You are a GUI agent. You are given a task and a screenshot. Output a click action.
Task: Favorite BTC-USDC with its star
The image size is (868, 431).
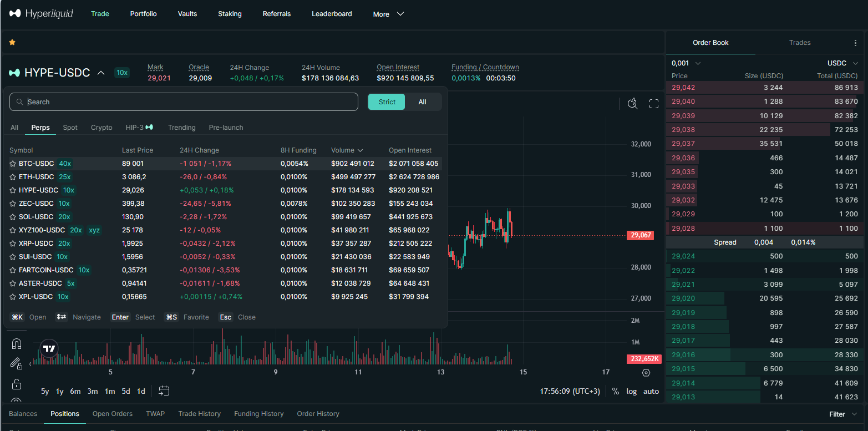pyautogui.click(x=13, y=164)
